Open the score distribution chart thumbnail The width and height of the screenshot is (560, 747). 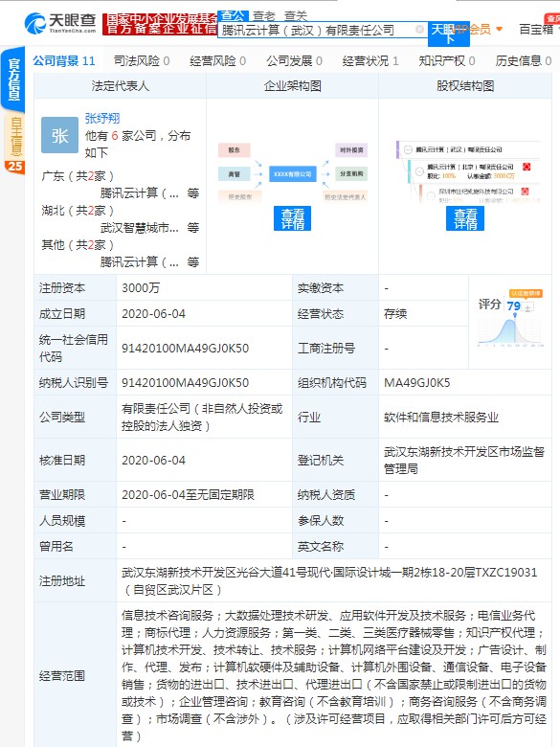coord(510,332)
